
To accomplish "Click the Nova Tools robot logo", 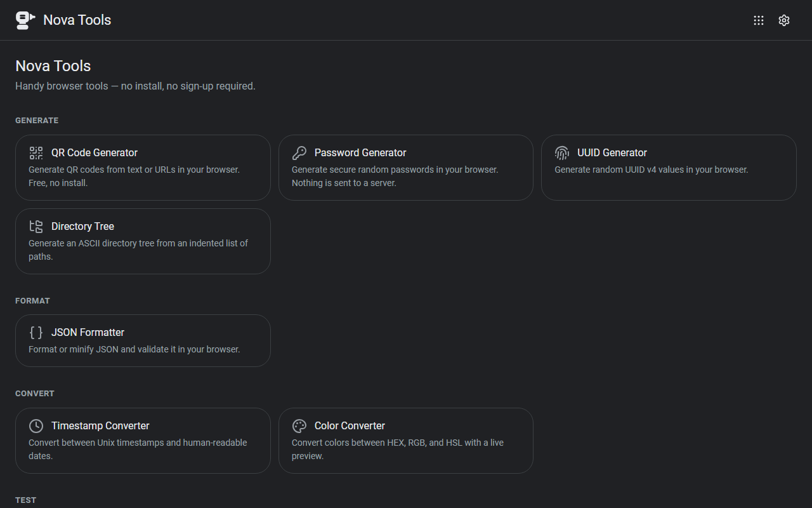I will click(25, 20).
